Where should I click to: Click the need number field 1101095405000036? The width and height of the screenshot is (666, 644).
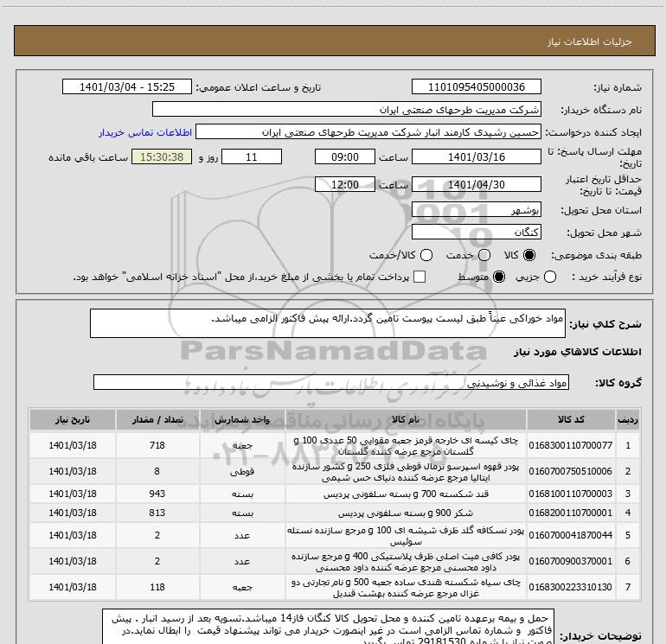point(476,87)
